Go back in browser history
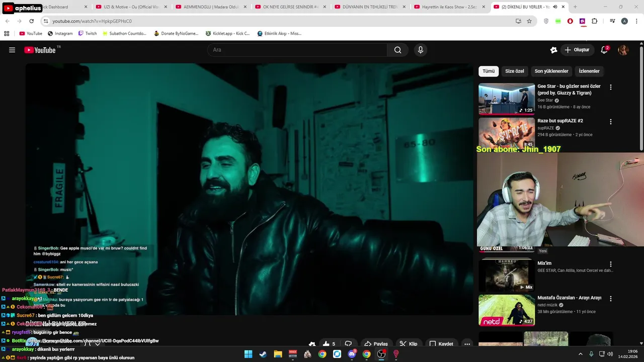Screen dimensions: 644x362 click(7, 21)
